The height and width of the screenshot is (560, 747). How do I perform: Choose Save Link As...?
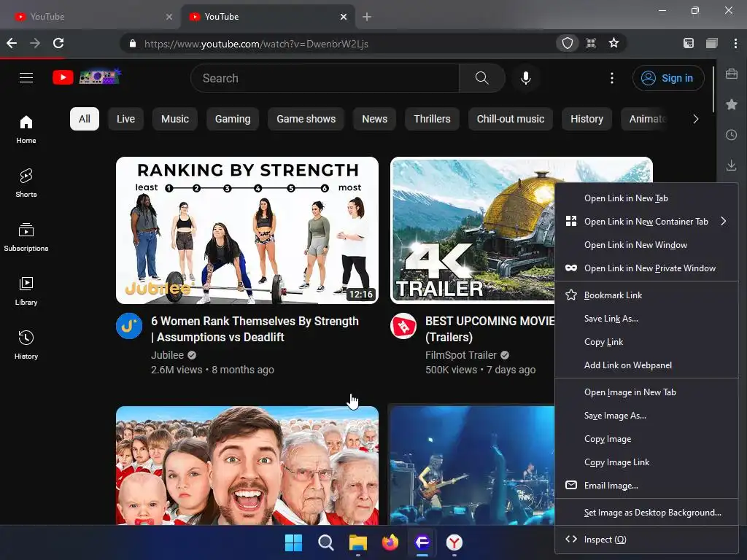(x=646, y=319)
